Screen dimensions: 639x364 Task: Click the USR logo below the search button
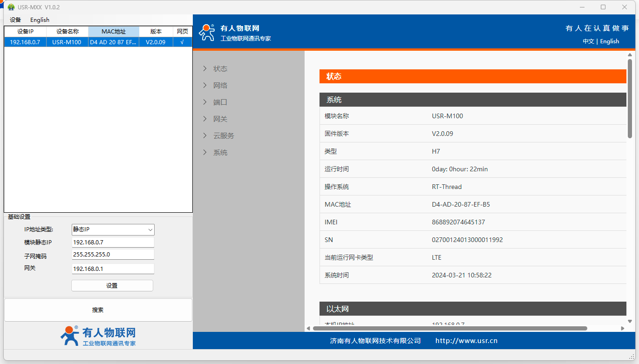point(98,336)
